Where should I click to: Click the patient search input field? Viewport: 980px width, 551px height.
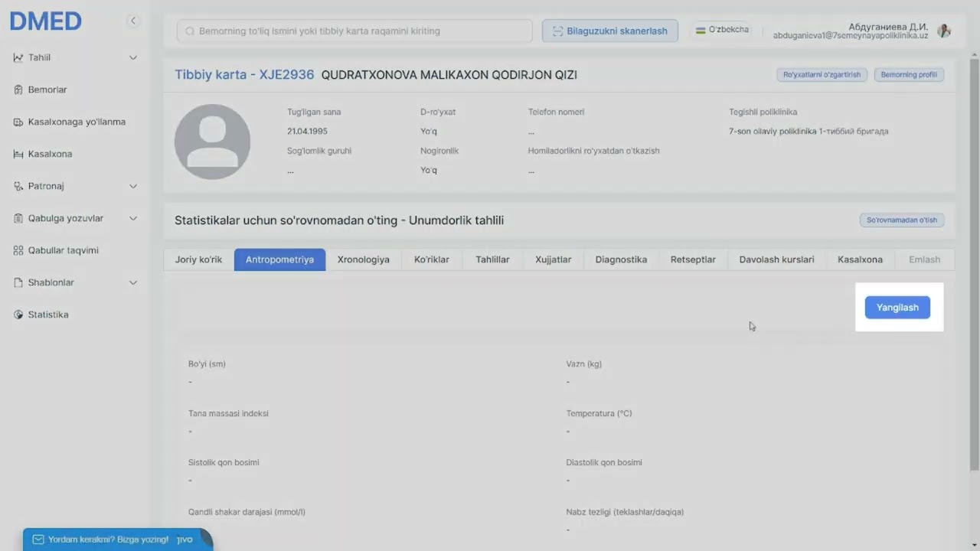tap(354, 31)
